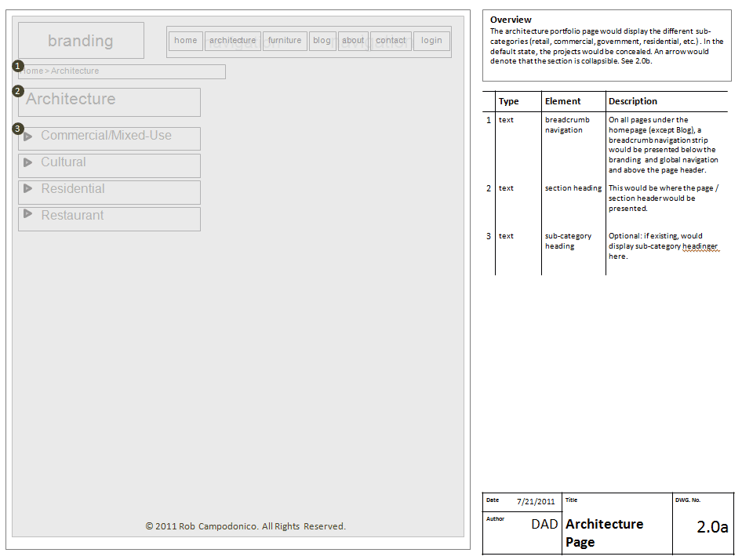This screenshot has height=560, width=742.
Task: Click the author value DAD
Action: (544, 524)
